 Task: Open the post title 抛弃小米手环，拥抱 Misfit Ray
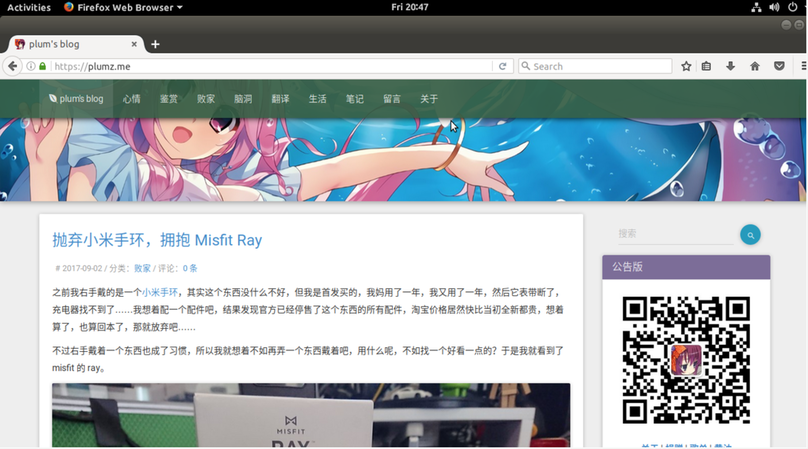tap(157, 240)
